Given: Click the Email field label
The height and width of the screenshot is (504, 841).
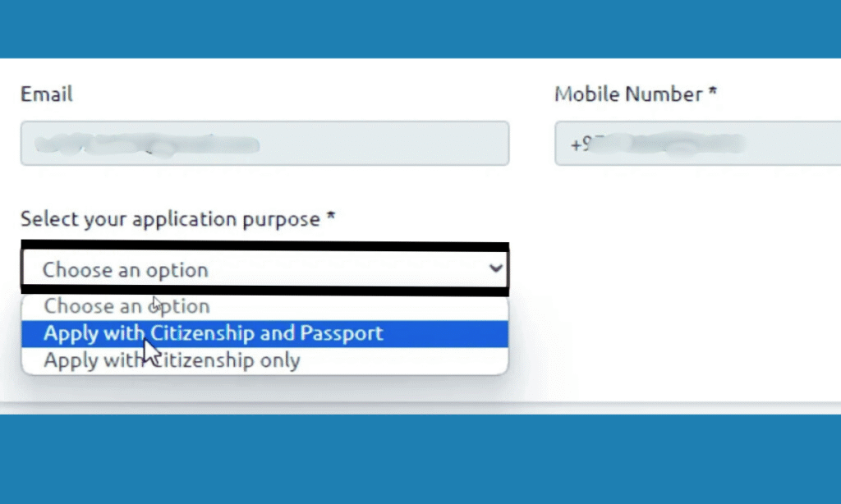Looking at the screenshot, I should pos(46,94).
